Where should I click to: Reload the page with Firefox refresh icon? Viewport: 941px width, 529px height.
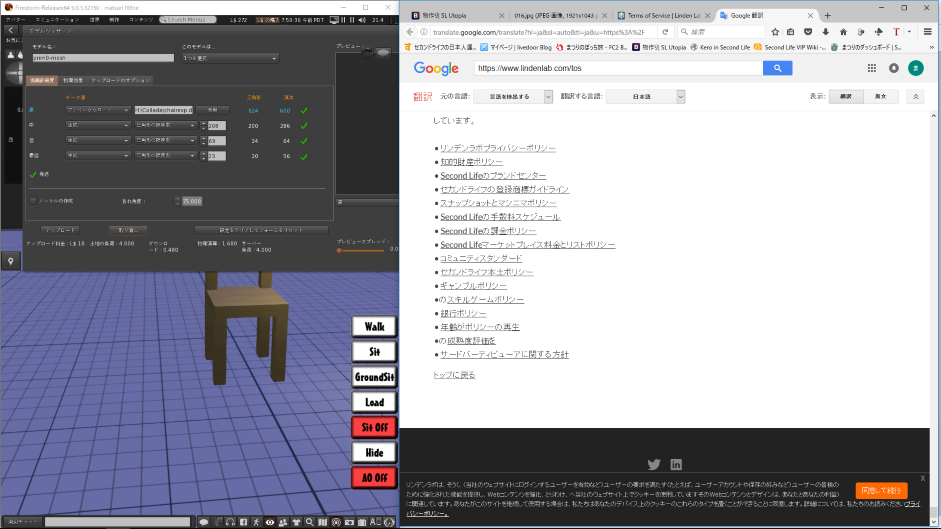click(x=665, y=32)
